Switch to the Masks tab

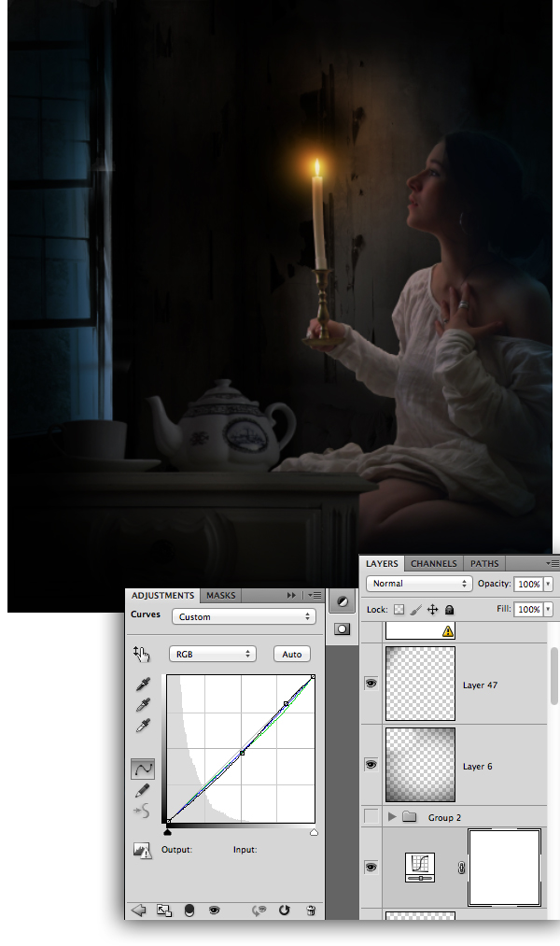[220, 596]
